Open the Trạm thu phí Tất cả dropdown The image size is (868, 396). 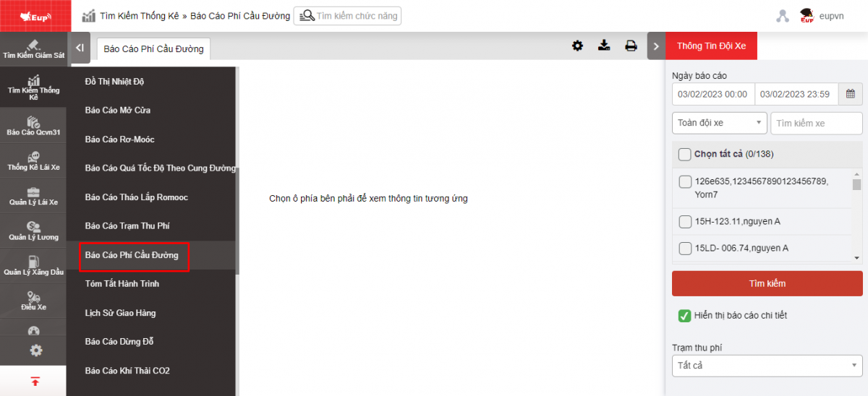(x=767, y=366)
